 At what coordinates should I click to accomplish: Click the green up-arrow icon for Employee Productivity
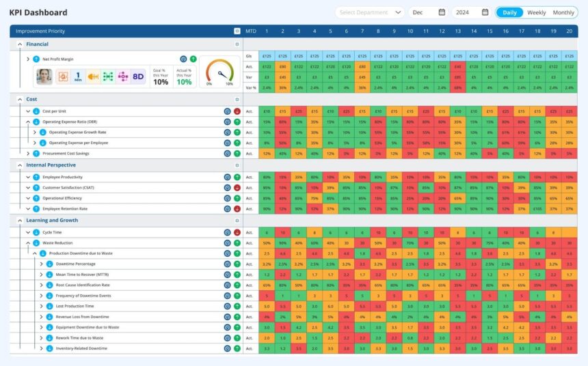click(x=237, y=177)
